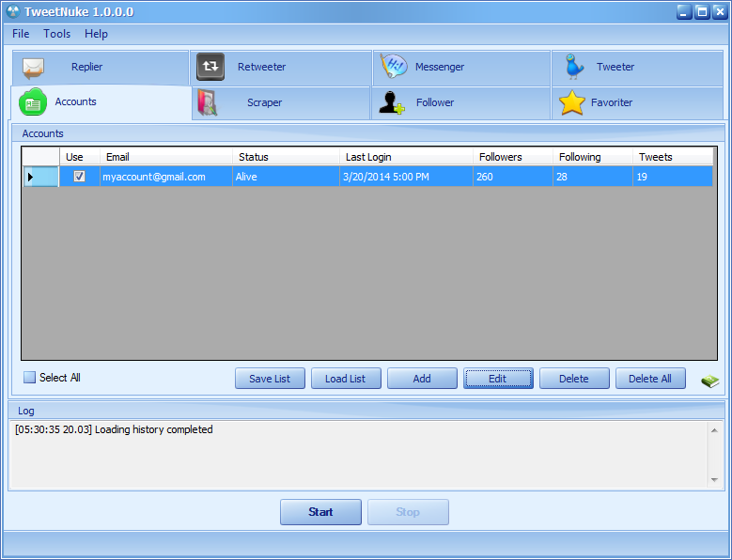Click the Follower person-plus icon

pyautogui.click(x=391, y=102)
